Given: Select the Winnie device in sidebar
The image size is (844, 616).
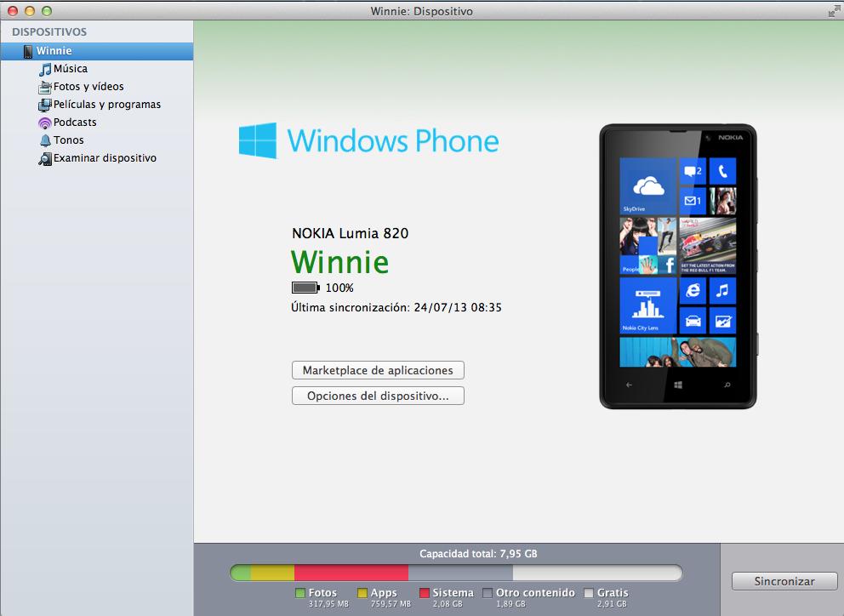Looking at the screenshot, I should [x=54, y=51].
